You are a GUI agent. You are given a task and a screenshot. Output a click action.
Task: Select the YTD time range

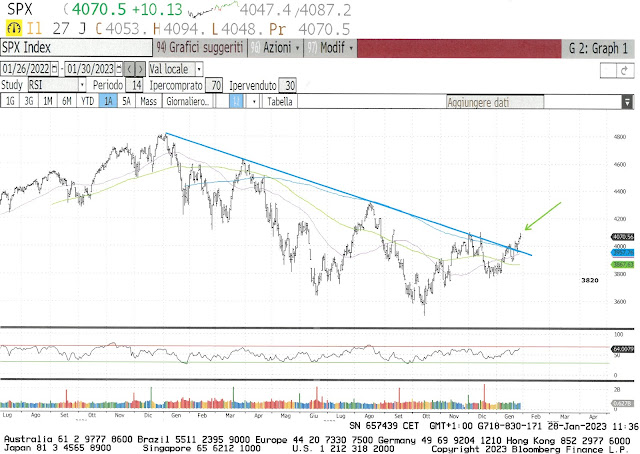pos(87,101)
